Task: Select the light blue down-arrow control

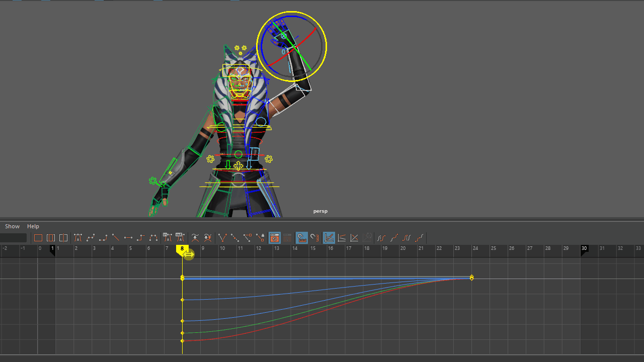Action: (249, 164)
